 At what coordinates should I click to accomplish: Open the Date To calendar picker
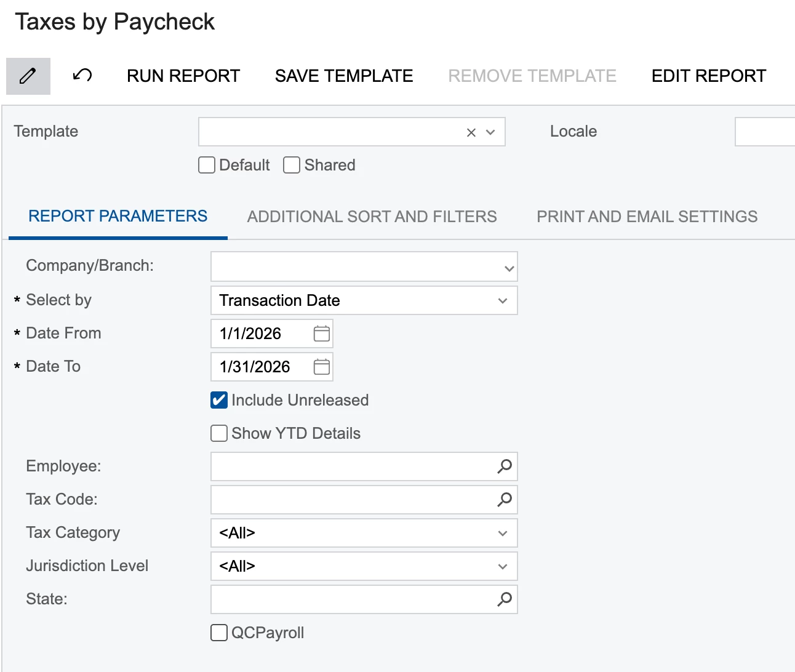pyautogui.click(x=321, y=367)
